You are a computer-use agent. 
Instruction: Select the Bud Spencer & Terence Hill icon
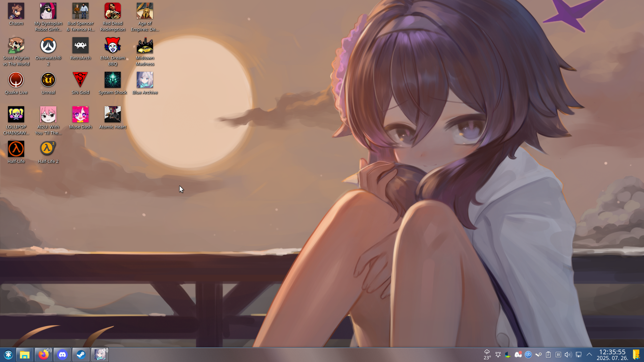[80, 17]
